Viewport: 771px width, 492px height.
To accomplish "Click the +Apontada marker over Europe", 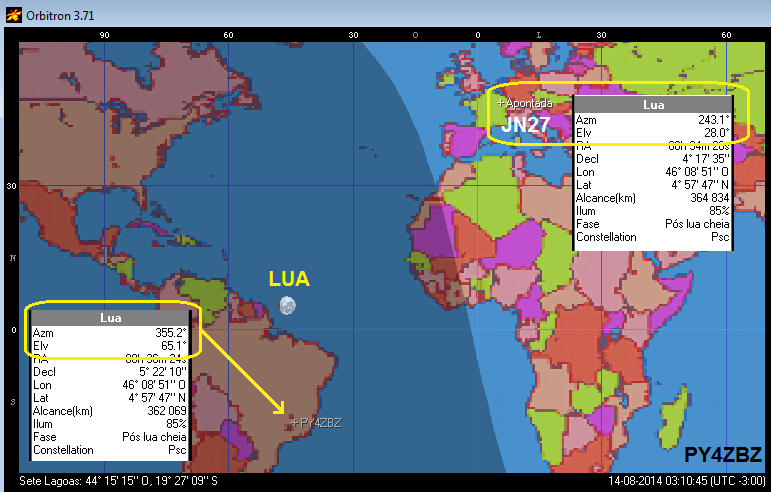I will point(525,103).
